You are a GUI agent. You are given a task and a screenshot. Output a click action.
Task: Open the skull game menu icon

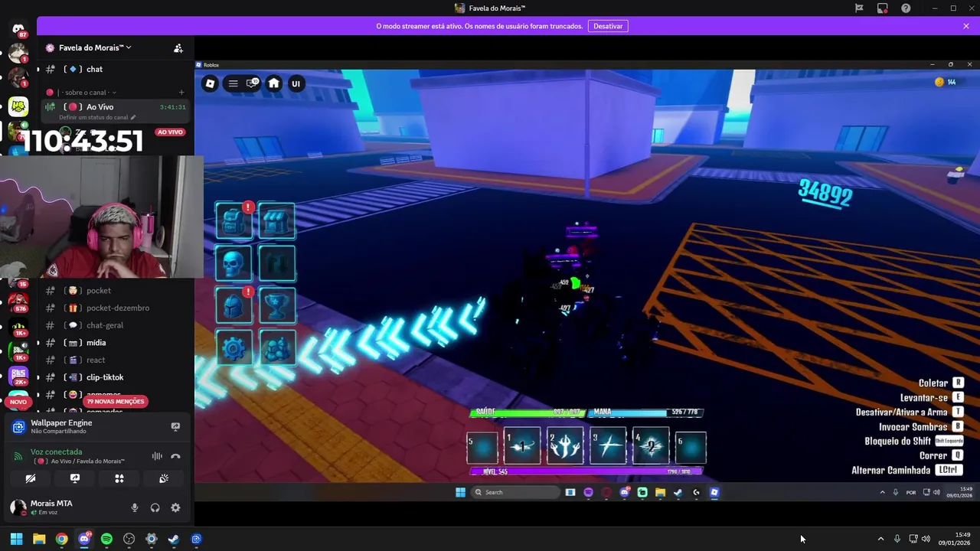[x=234, y=264]
